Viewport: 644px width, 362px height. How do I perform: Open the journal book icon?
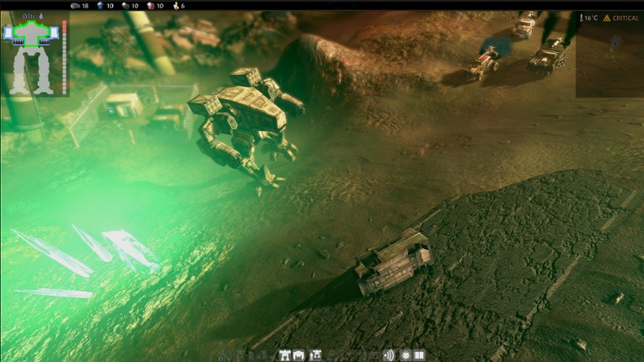(418, 355)
